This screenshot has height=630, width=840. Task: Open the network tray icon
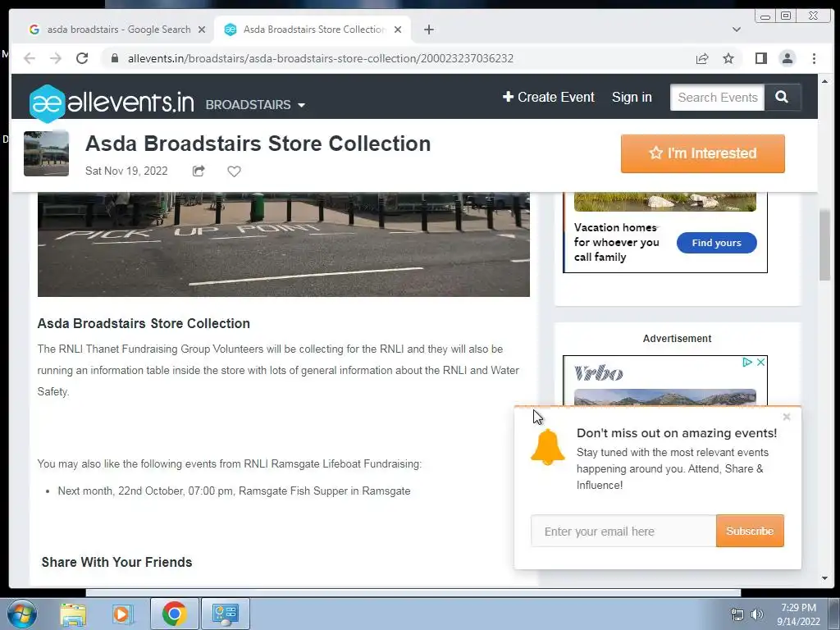click(x=737, y=614)
